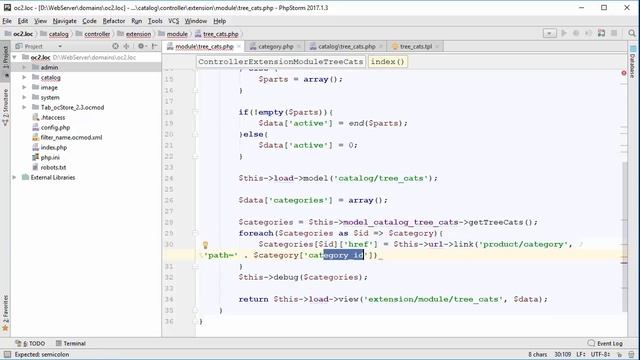Click the yellow lightbulb intention icon
Image resolution: width=640 pixels, height=360 pixels.
pyautogui.click(x=205, y=245)
